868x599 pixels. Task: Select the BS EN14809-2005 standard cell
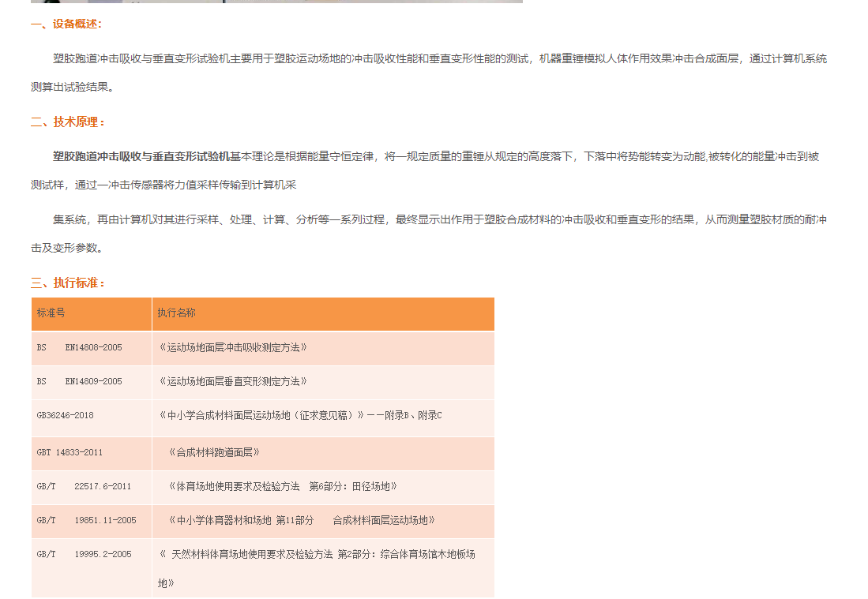coord(80,381)
